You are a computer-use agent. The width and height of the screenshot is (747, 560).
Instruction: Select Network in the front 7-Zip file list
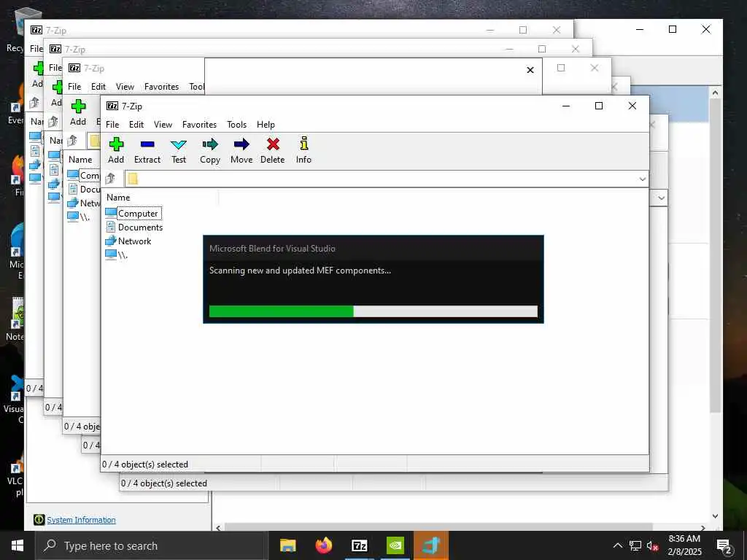point(134,241)
